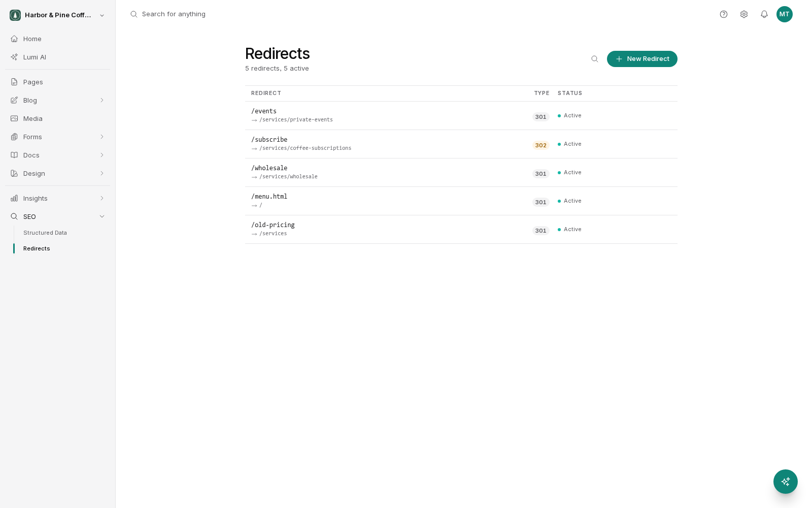Image resolution: width=812 pixels, height=508 pixels.
Task: Click the Home house icon
Action: [14, 39]
